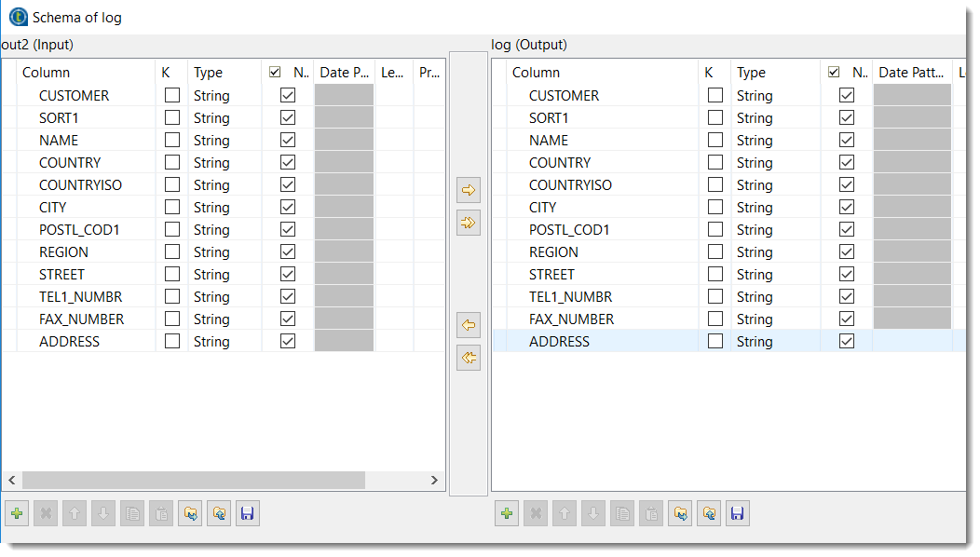Image resolution: width=980 pixels, height=557 pixels.
Task: Toggle key checkbox for ADDRESS in output panel
Action: (715, 341)
